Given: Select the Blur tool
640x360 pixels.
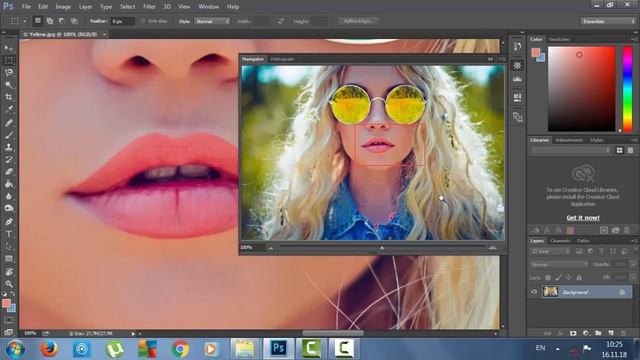Looking at the screenshot, I should coord(9,196).
